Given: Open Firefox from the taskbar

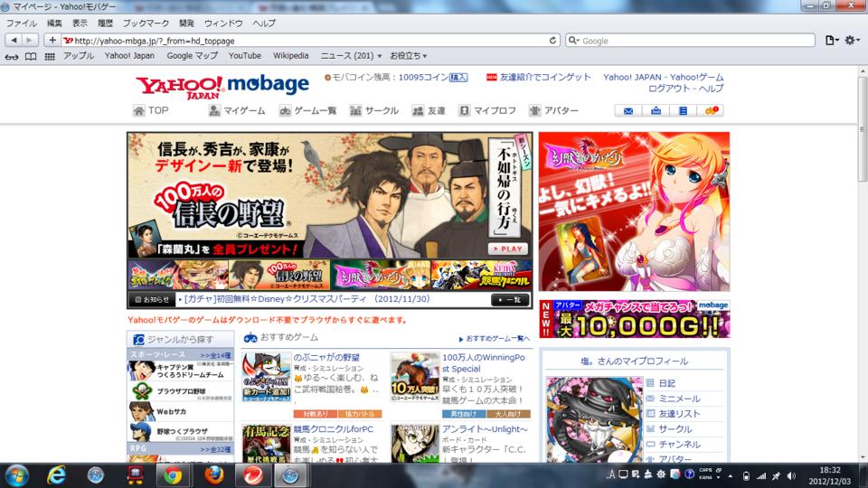Looking at the screenshot, I should (x=213, y=475).
